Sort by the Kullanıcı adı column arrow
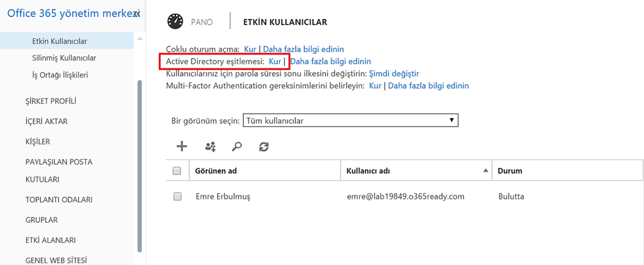 [486, 171]
